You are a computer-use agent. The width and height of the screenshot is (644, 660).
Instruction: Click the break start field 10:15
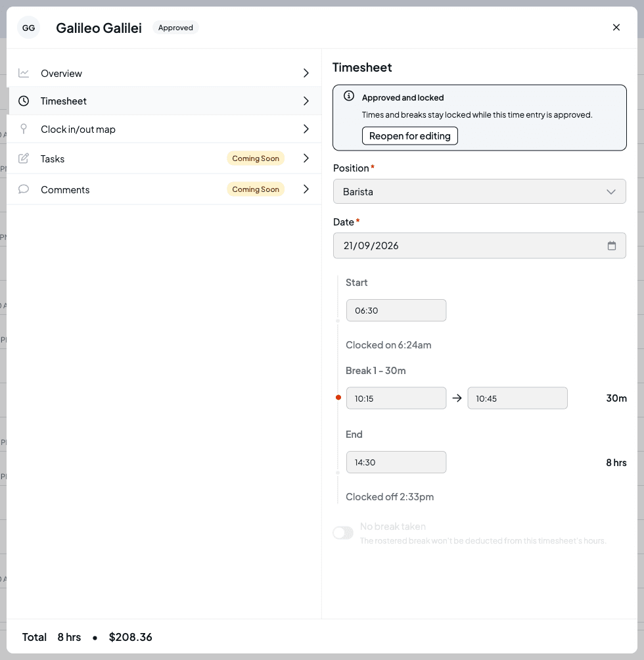pyautogui.click(x=396, y=398)
